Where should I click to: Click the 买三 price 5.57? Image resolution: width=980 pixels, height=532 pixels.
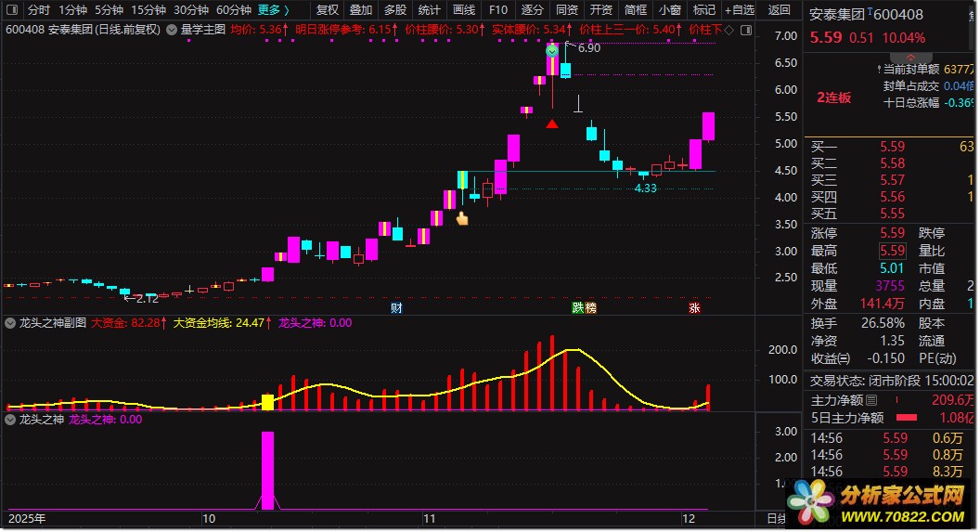coord(892,180)
